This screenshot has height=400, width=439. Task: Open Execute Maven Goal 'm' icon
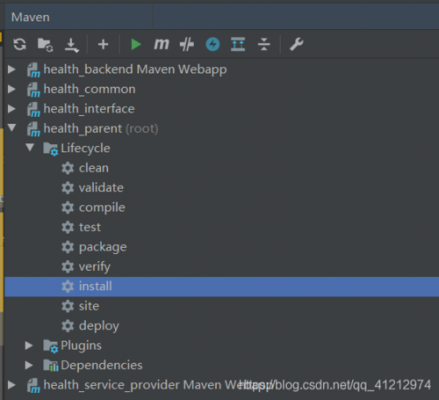(161, 44)
